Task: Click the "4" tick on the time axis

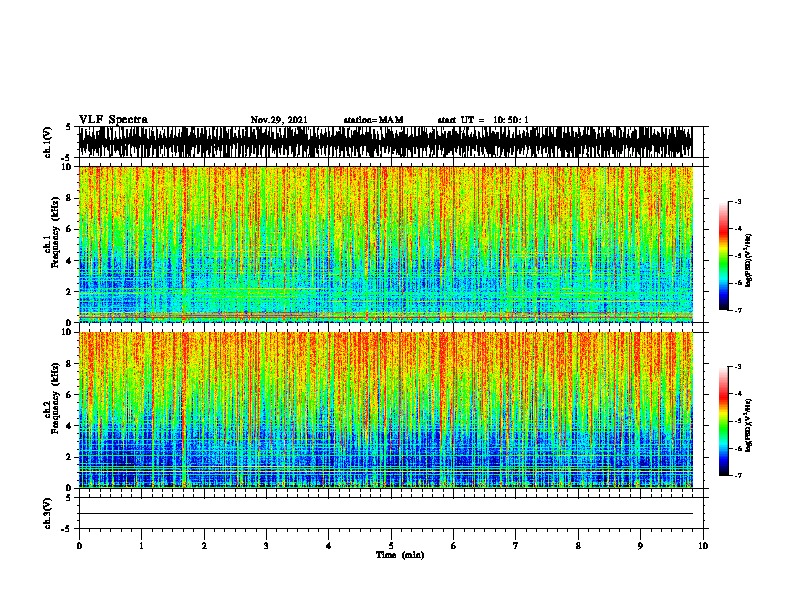Action: 329,546
